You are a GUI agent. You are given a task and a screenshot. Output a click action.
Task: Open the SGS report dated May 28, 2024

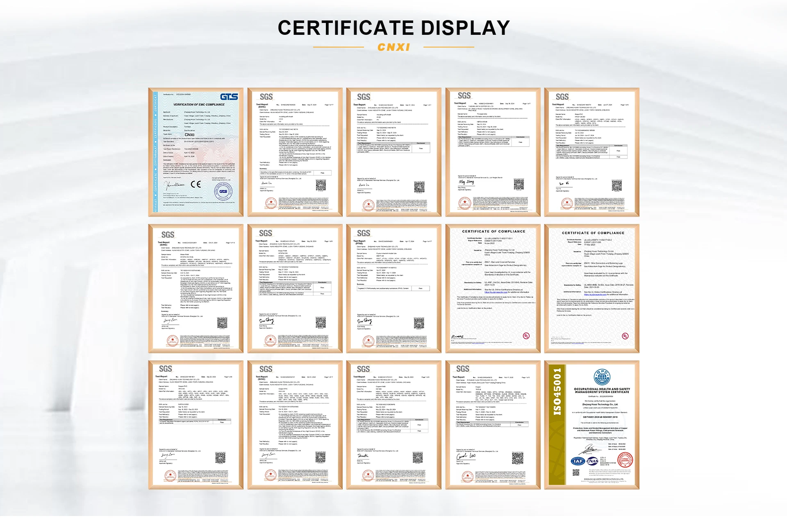(393, 425)
